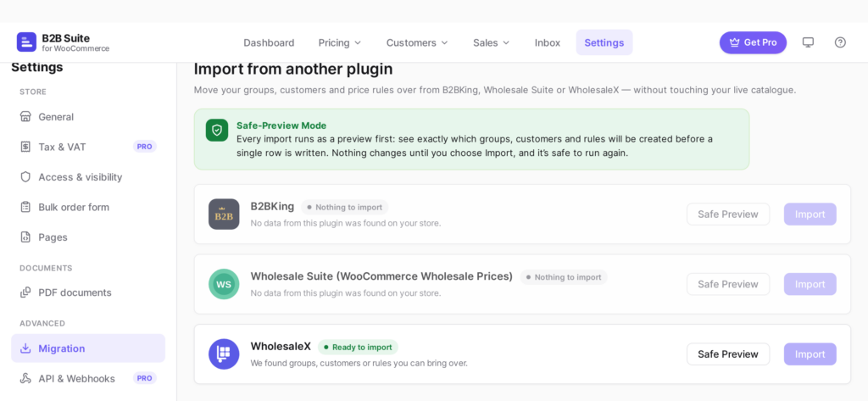Click the Pages document icon
868x401 pixels.
coord(25,237)
